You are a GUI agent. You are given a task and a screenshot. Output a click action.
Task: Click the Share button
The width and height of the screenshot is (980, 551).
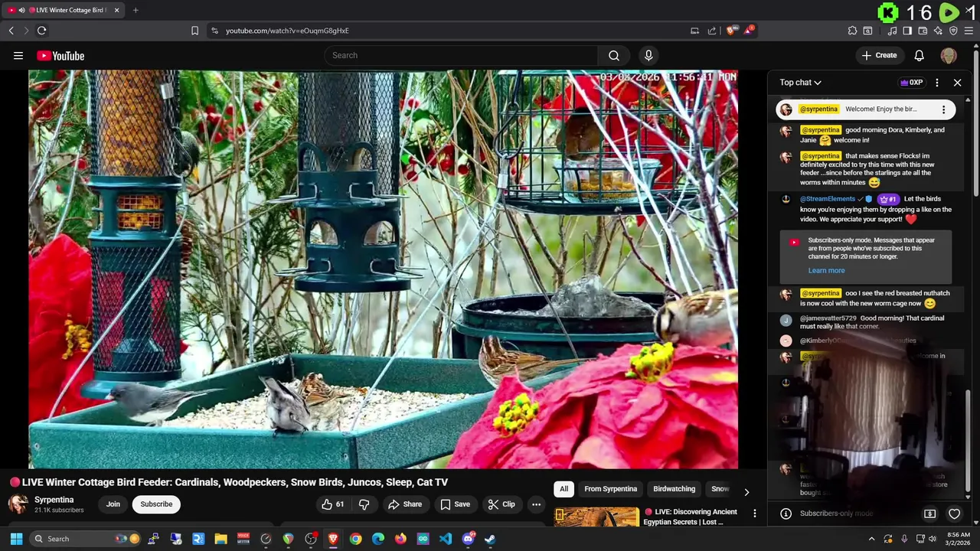point(405,504)
